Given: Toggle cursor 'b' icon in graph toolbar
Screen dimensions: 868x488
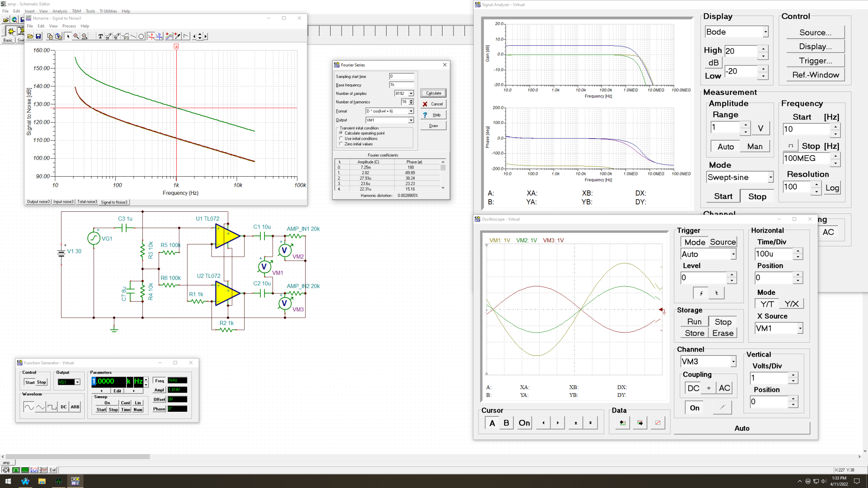Looking at the screenshot, I should click(x=159, y=36).
